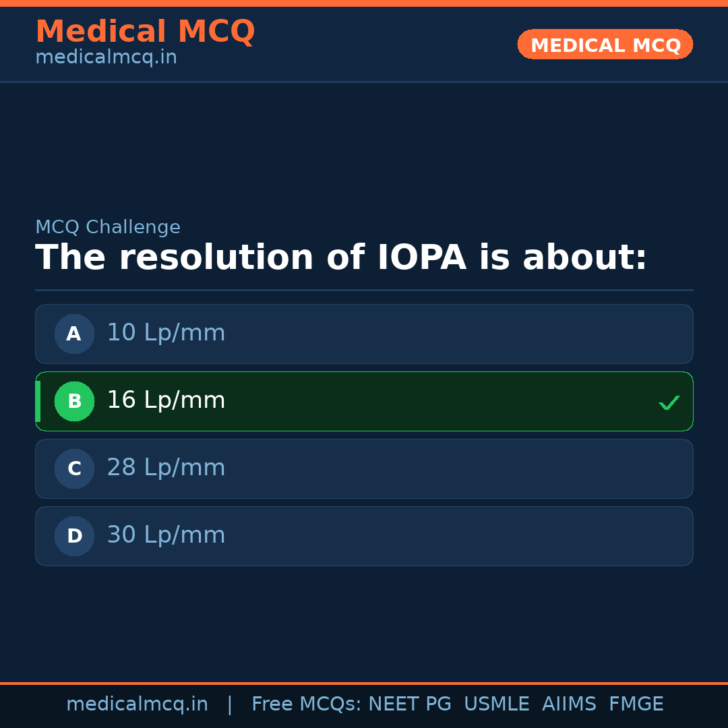Choose the 30 Lp/mm answer option
The image size is (728, 728).
point(364,536)
